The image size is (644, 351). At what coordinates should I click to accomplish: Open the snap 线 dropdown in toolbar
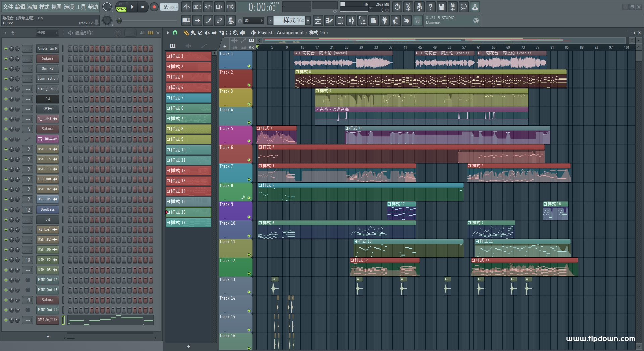tap(253, 21)
